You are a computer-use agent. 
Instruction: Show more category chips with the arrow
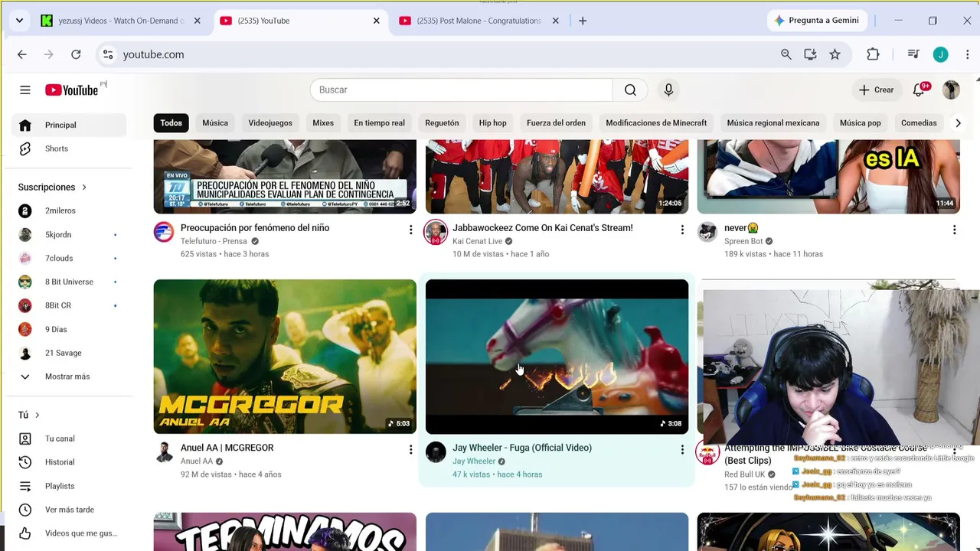(x=957, y=123)
